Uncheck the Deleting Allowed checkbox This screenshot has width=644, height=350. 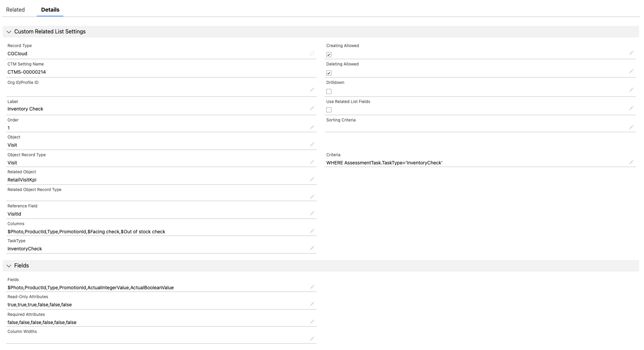pos(329,72)
